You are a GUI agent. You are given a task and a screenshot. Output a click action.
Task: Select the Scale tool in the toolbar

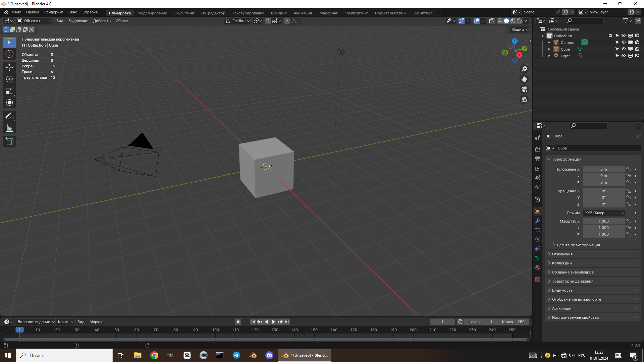[x=9, y=91]
